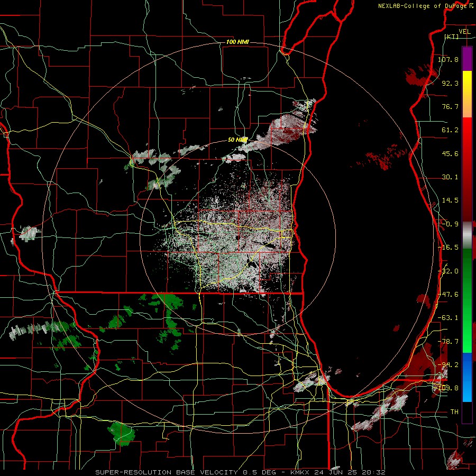Click the -16.5 value on velocity scale

(x=448, y=248)
